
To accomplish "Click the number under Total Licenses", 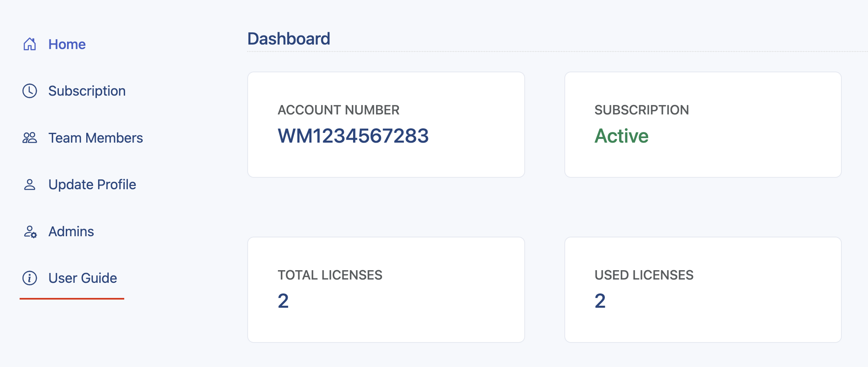I will (x=283, y=301).
